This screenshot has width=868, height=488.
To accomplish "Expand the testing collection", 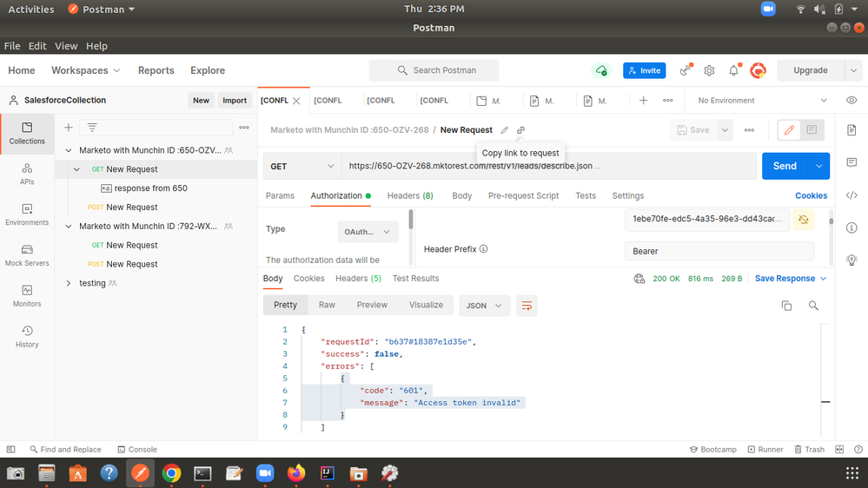I will click(x=68, y=283).
